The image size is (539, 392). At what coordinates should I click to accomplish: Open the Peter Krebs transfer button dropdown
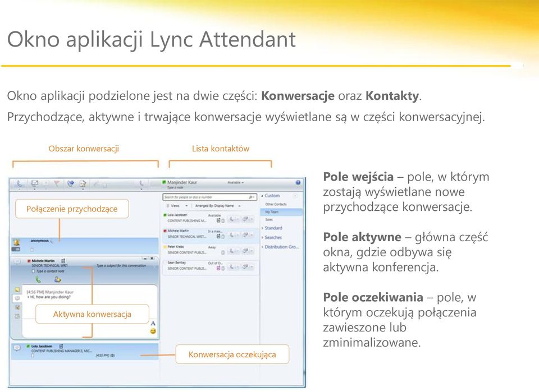pos(252,251)
